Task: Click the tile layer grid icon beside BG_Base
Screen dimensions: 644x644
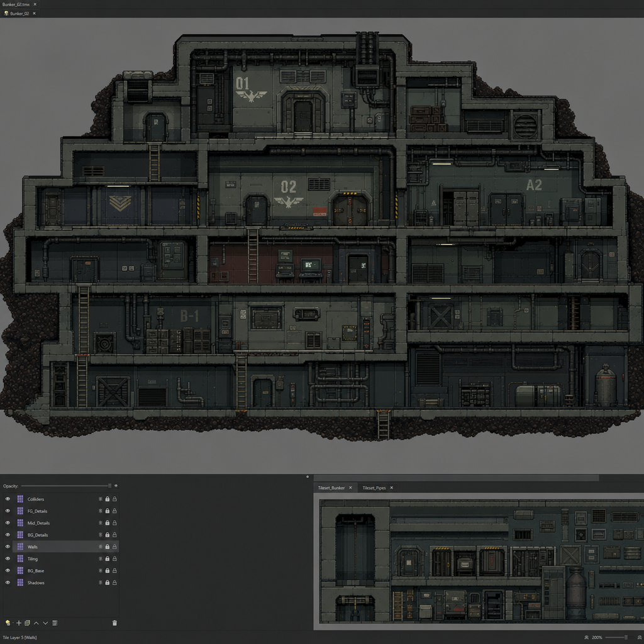Action: (x=20, y=570)
